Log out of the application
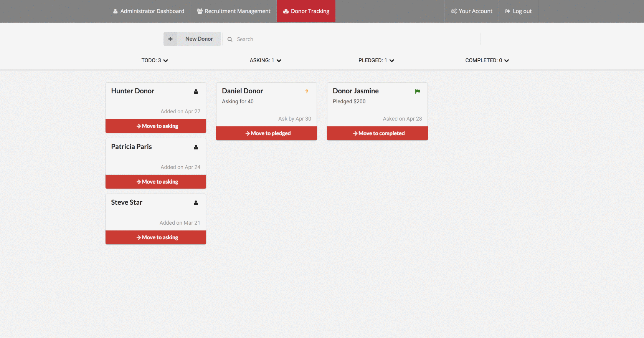 tap(518, 11)
